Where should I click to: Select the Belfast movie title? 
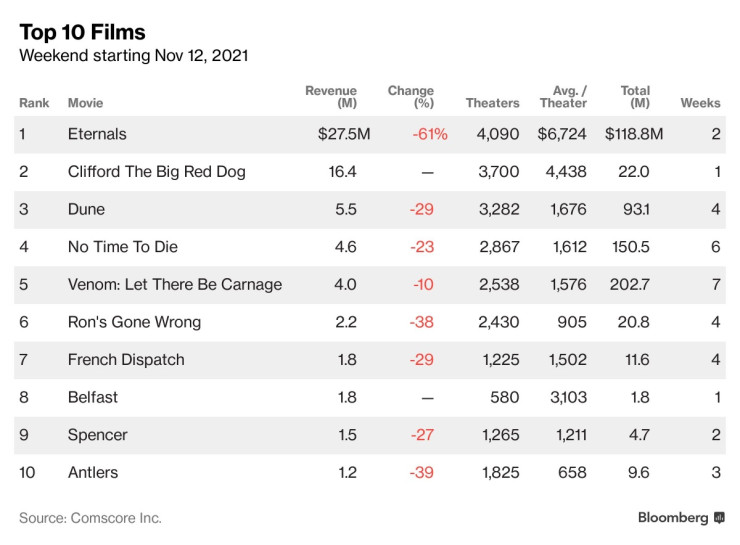click(x=92, y=397)
